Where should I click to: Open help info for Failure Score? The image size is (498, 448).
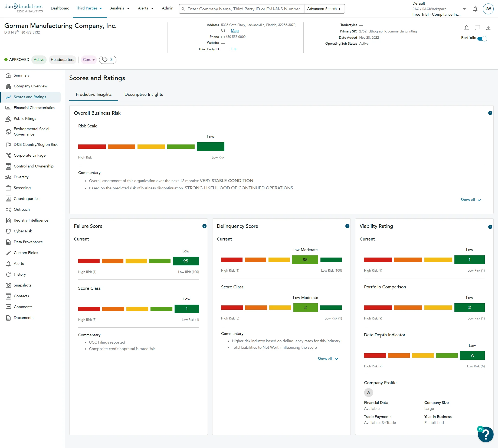(x=204, y=226)
